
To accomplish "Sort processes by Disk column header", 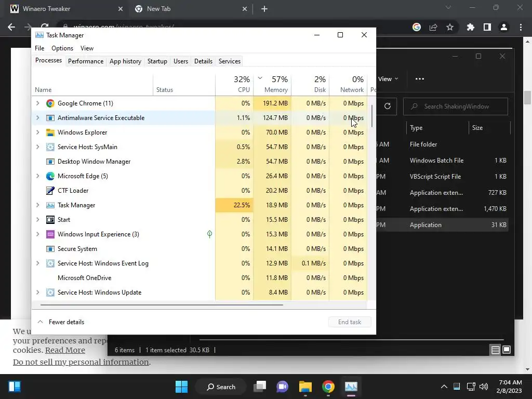I will pos(311,85).
